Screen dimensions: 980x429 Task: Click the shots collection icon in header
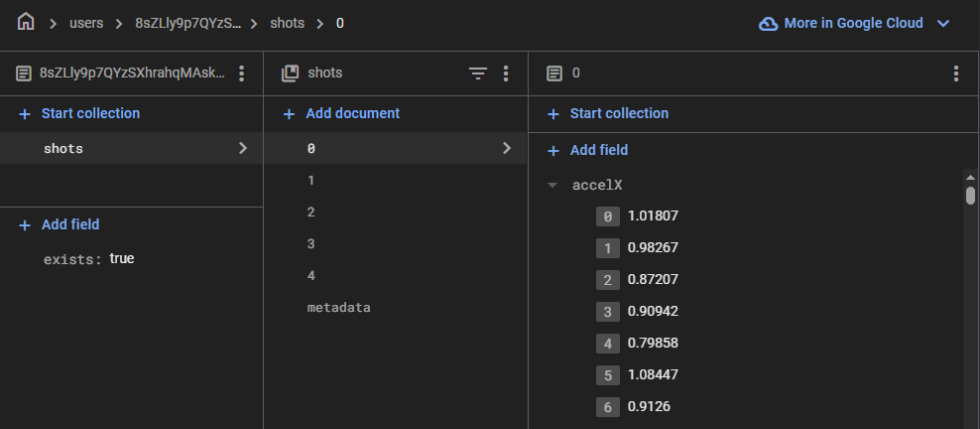(x=291, y=73)
